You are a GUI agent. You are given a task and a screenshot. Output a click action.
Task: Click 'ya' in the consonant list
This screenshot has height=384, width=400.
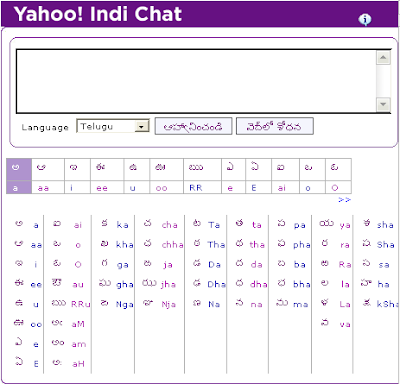tap(345, 226)
